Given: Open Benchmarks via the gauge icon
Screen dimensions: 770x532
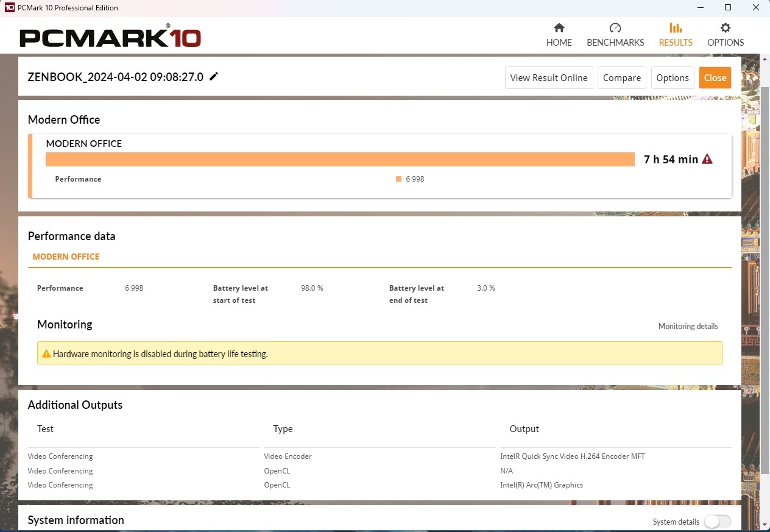Looking at the screenshot, I should (615, 28).
